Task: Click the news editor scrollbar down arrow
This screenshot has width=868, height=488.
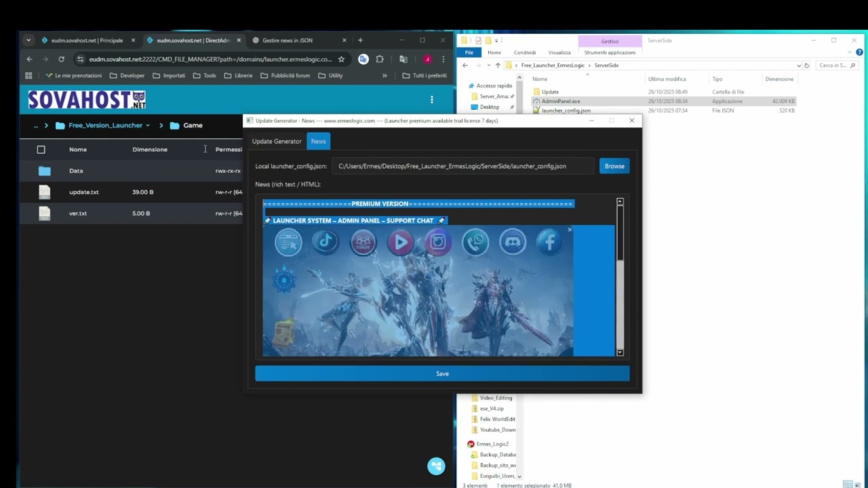Action: pyautogui.click(x=620, y=352)
